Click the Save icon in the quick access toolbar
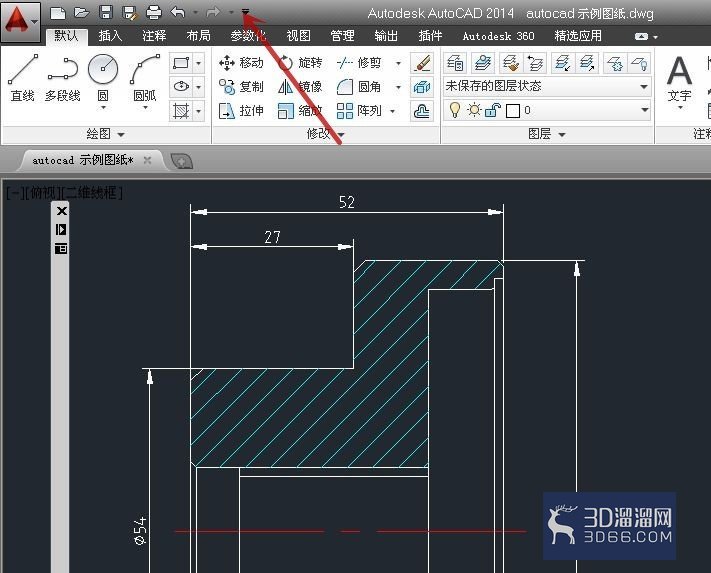 click(106, 12)
